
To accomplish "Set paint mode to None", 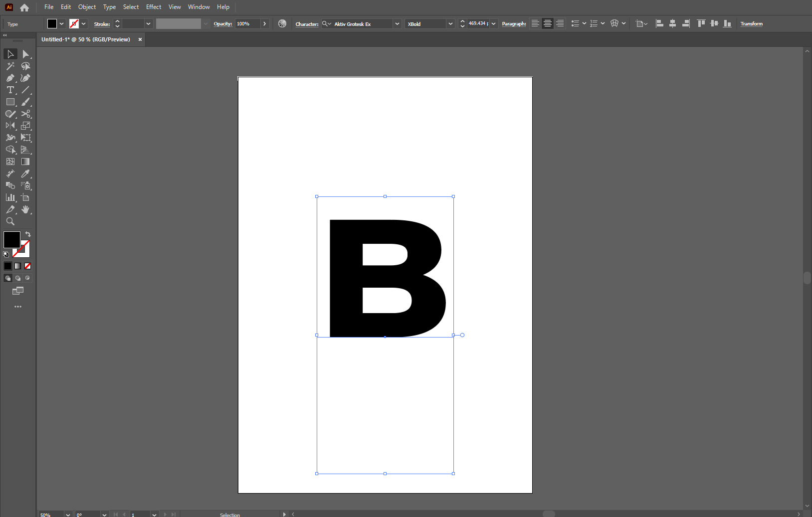I will click(x=28, y=266).
